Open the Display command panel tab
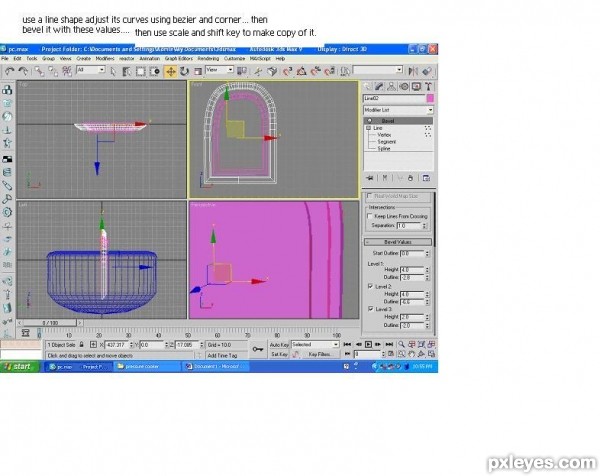 pos(416,86)
